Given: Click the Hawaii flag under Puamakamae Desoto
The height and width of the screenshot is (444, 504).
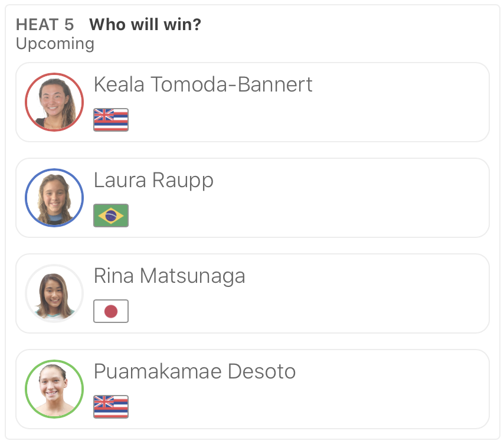Looking at the screenshot, I should (x=111, y=407).
